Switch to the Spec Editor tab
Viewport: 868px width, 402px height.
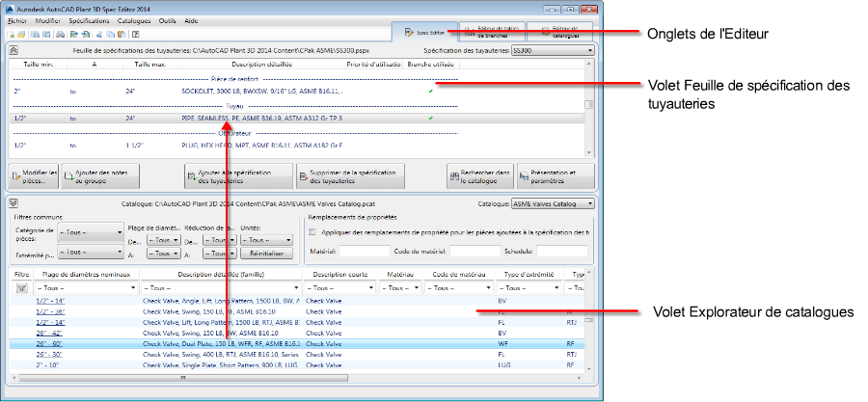click(424, 33)
